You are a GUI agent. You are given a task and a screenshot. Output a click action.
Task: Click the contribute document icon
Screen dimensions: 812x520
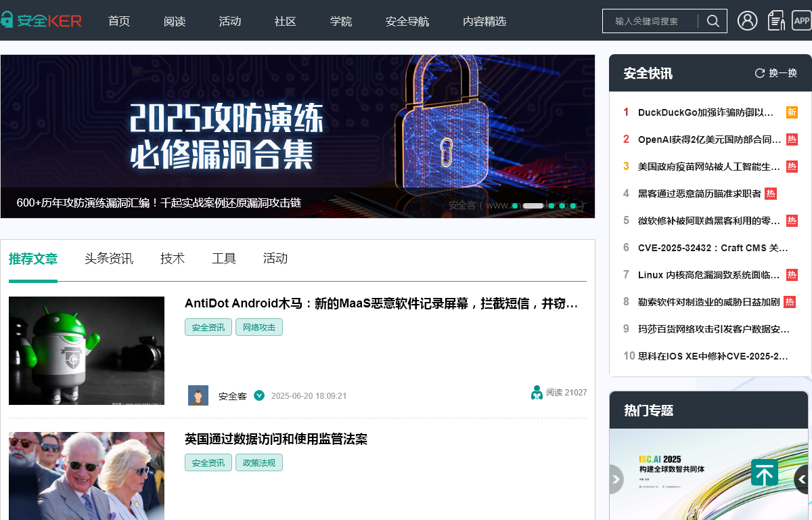775,21
